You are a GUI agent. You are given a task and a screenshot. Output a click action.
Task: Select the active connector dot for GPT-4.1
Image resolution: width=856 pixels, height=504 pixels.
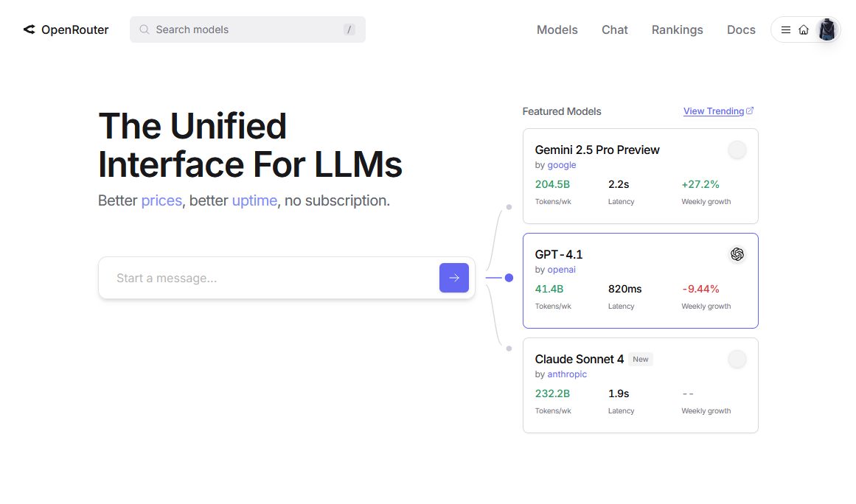tap(509, 278)
